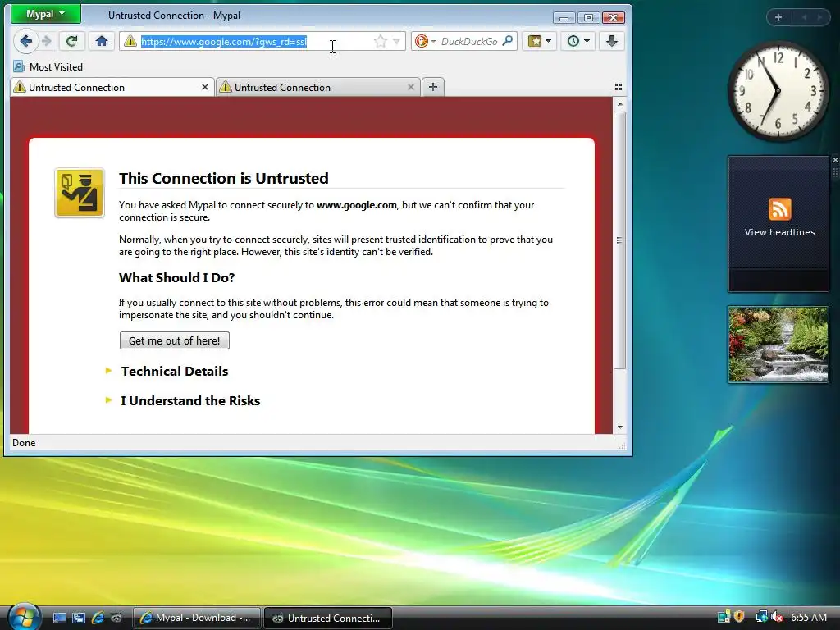
Task: Click the forward navigation arrow
Action: point(47,41)
